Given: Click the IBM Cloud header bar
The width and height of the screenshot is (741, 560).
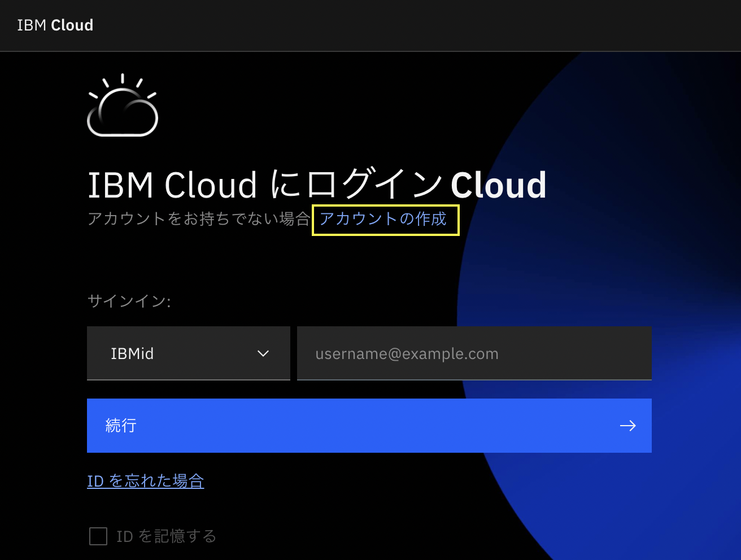Looking at the screenshot, I should pyautogui.click(x=370, y=25).
